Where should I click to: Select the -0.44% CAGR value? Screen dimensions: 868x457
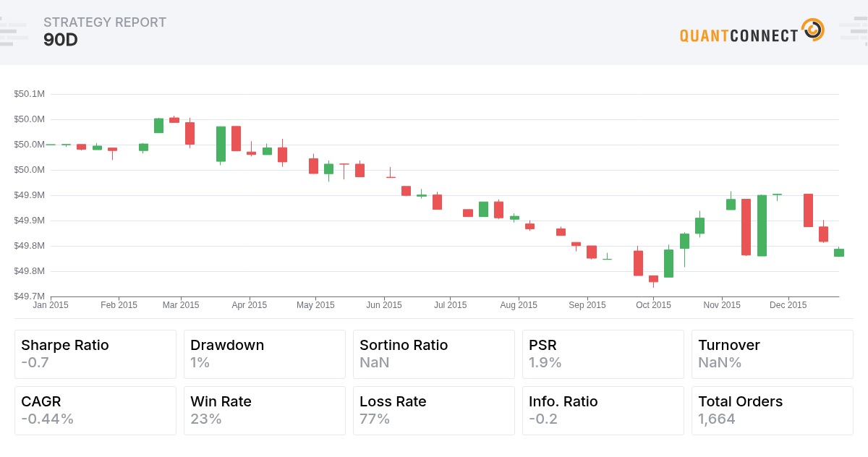[x=48, y=419]
